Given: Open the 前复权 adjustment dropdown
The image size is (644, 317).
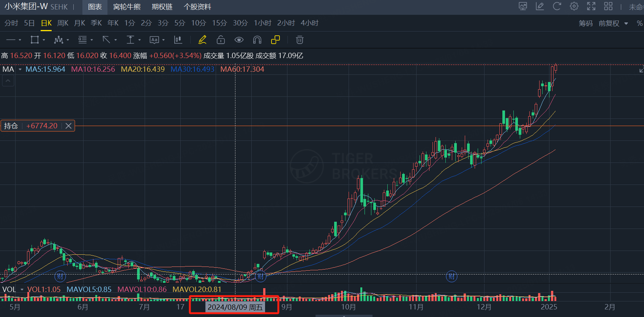Looking at the screenshot, I should click(613, 24).
